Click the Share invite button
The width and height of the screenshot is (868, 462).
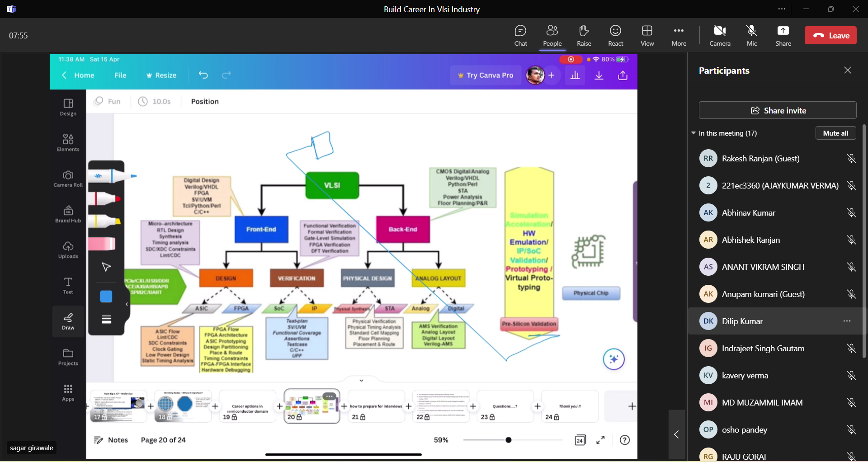778,110
